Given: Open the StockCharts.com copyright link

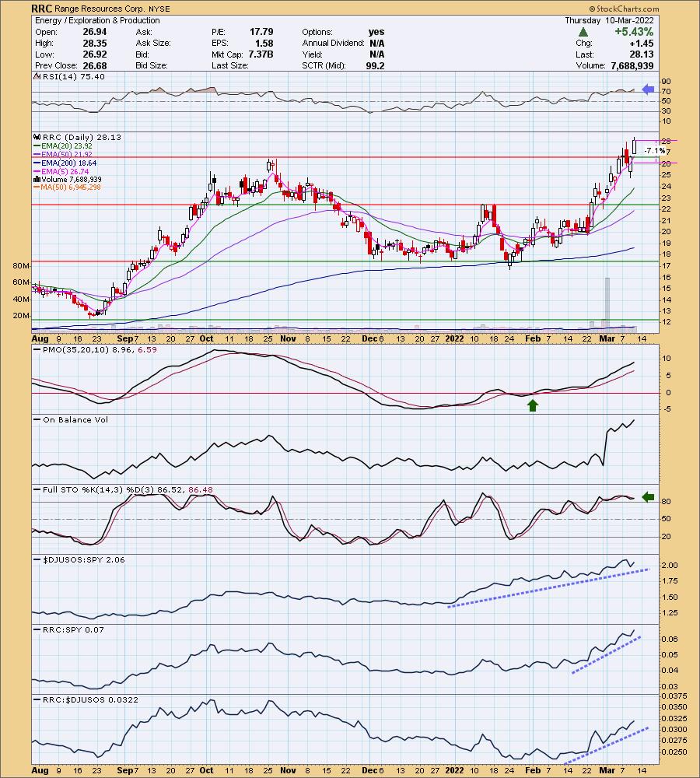Looking at the screenshot, I should (x=624, y=9).
